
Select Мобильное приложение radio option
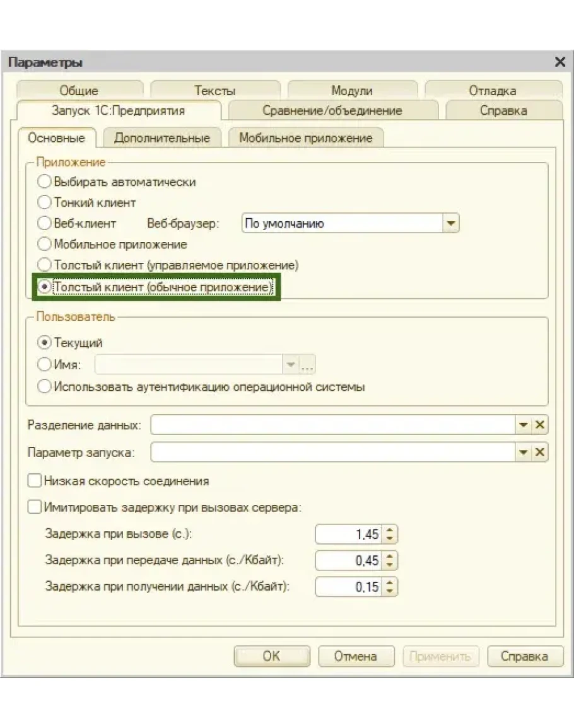click(x=44, y=244)
